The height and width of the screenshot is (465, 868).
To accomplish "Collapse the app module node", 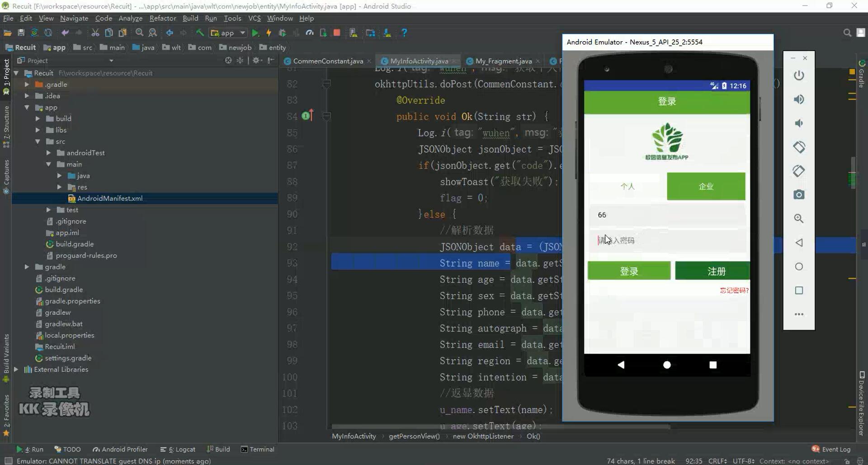I will click(27, 107).
